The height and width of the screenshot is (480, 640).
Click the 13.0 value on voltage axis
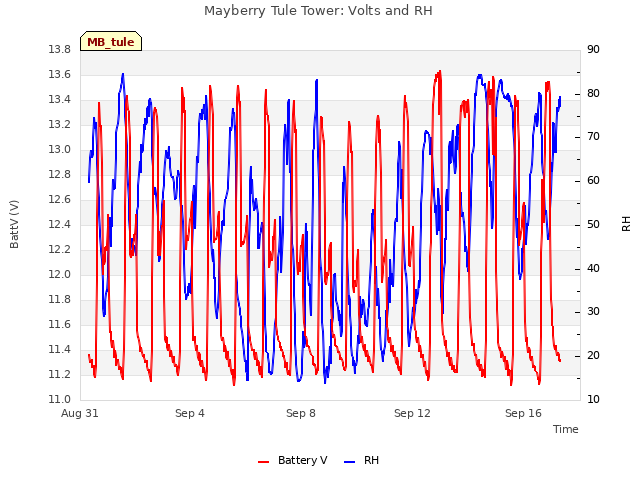point(60,149)
